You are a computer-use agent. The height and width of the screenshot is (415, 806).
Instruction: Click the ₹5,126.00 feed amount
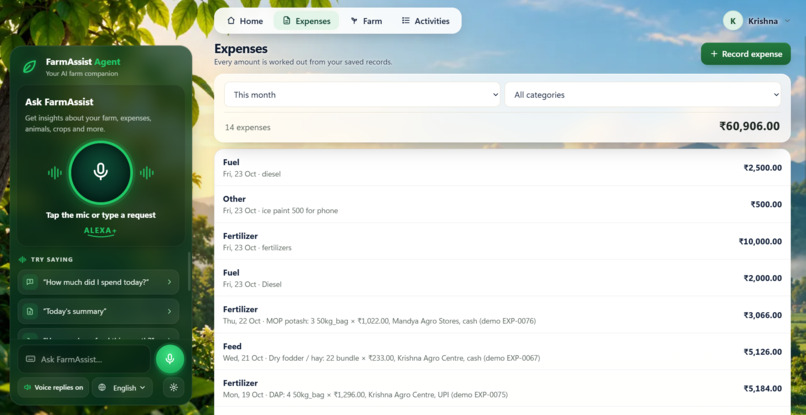click(x=763, y=352)
